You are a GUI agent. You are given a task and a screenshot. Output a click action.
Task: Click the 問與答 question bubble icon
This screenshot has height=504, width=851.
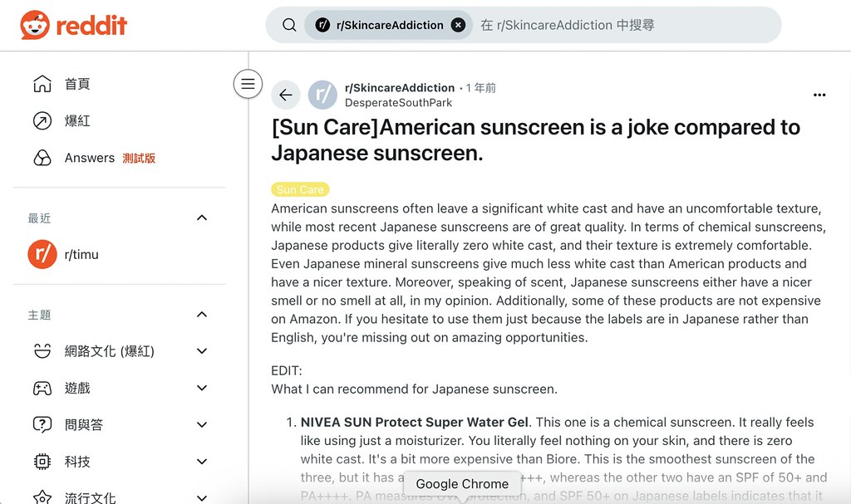pyautogui.click(x=42, y=425)
